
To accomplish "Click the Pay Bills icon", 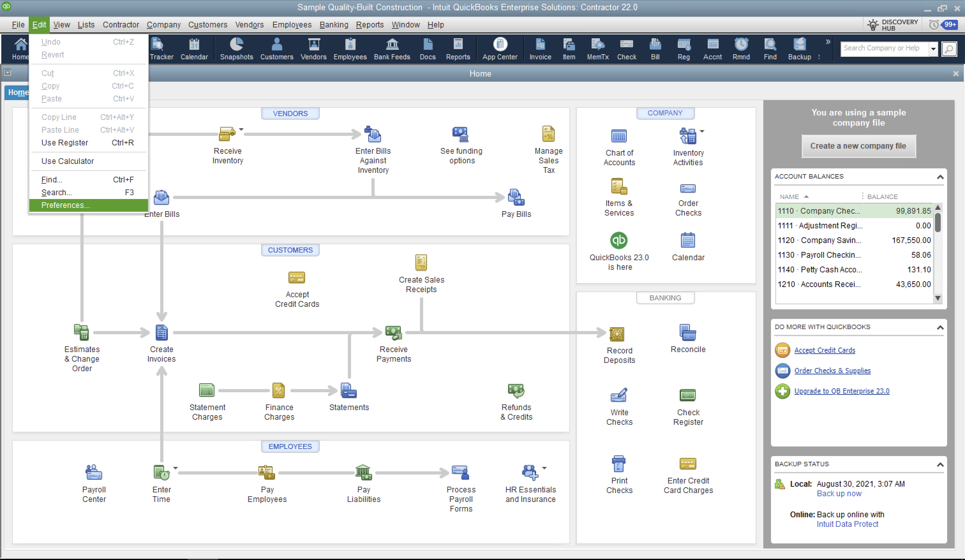I will 516,197.
